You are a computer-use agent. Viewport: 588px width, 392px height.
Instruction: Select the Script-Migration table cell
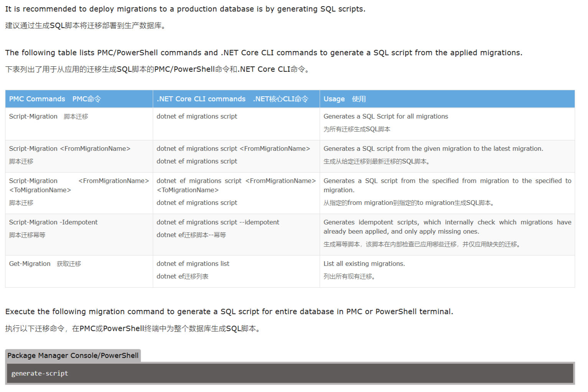click(x=79, y=124)
